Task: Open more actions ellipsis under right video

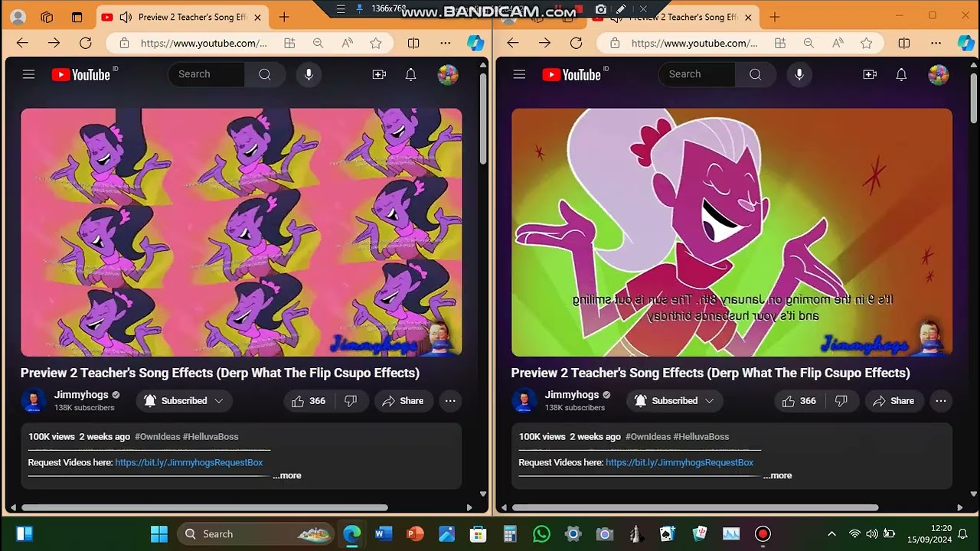Action: pos(941,401)
